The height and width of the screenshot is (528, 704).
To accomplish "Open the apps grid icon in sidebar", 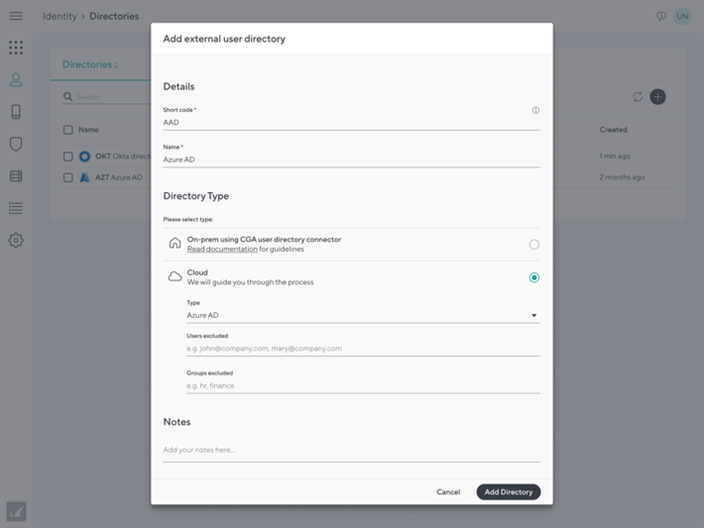I will [16, 48].
